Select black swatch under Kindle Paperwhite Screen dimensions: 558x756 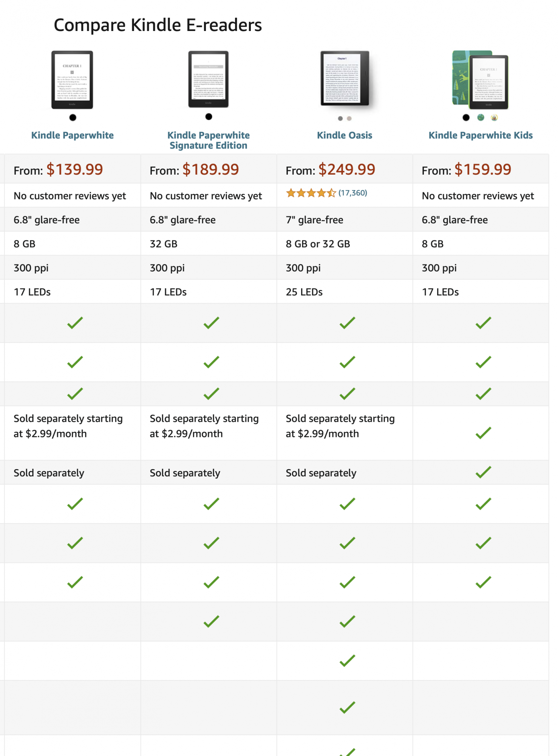73,118
